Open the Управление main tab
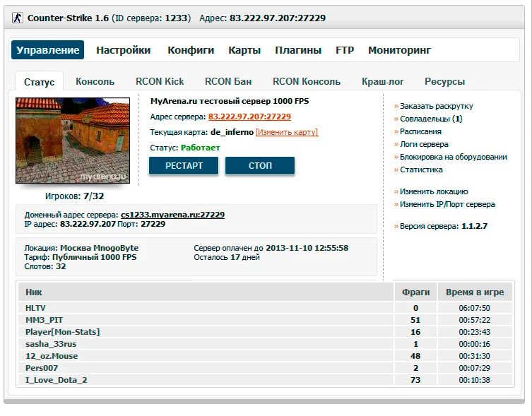Viewport: 532px width, 416px height. (x=47, y=50)
